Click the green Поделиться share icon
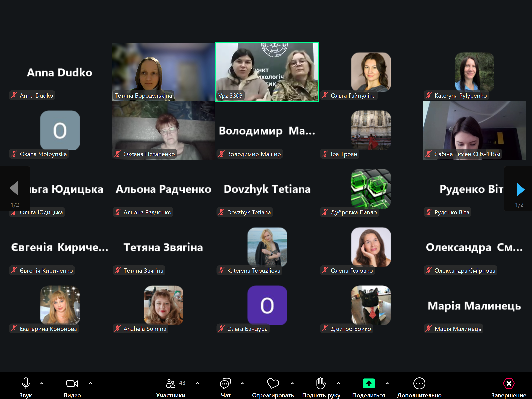The height and width of the screenshot is (399, 532). 369,383
